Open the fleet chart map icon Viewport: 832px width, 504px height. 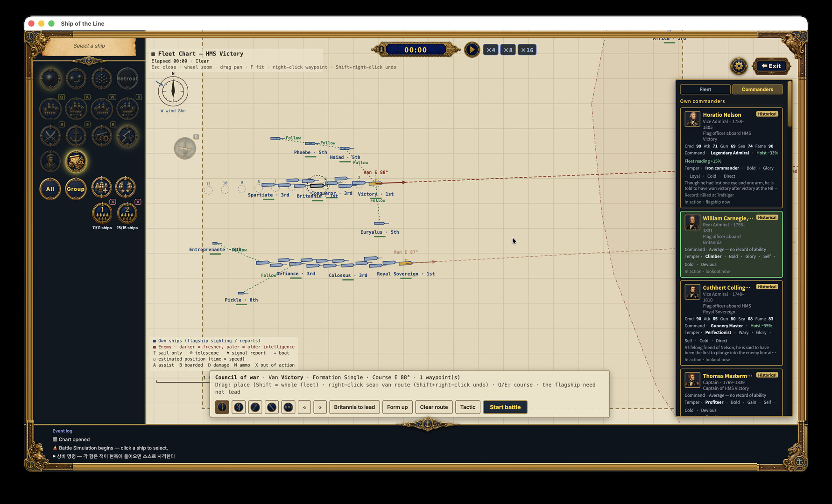click(x=76, y=161)
